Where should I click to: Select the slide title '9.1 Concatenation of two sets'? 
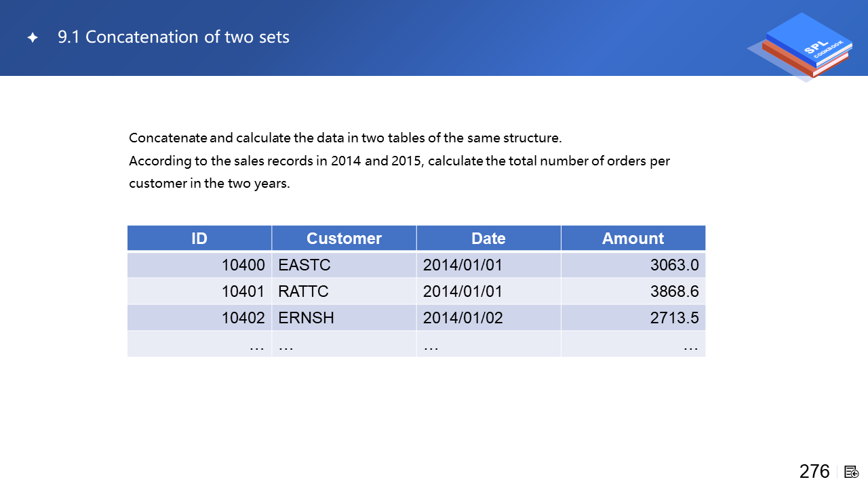[x=174, y=37]
